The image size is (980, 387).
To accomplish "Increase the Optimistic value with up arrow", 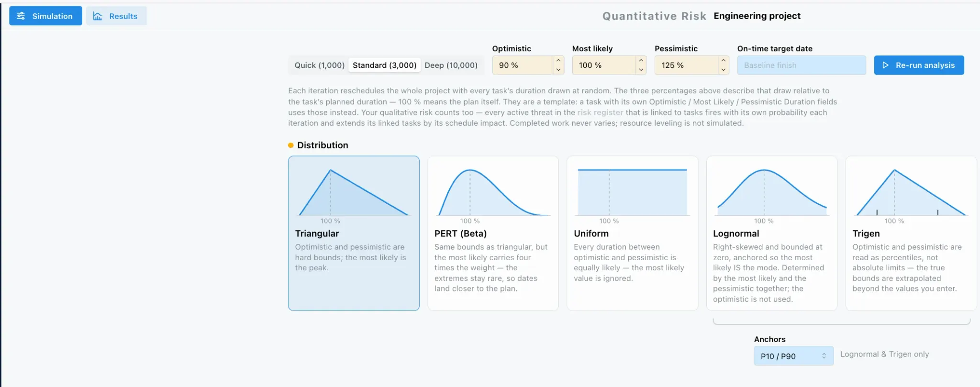I will click(558, 61).
